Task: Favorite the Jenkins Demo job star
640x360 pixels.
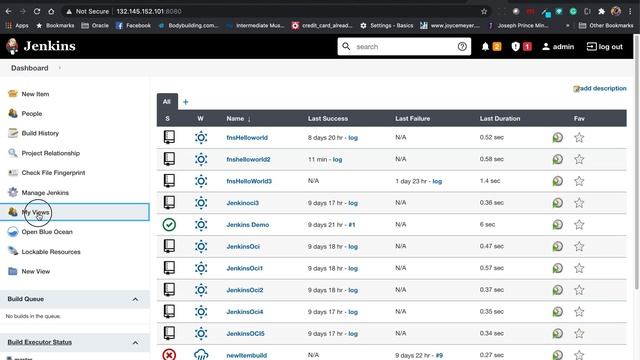Action: point(579,224)
